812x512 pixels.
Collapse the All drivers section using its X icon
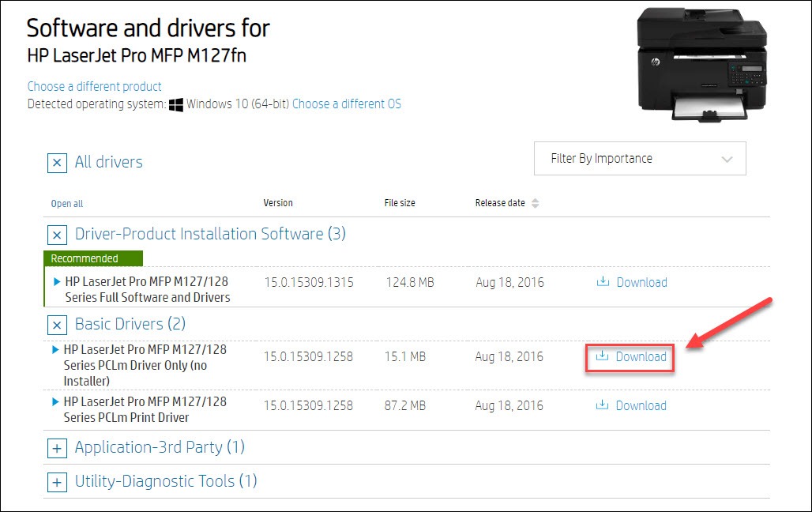[56, 163]
